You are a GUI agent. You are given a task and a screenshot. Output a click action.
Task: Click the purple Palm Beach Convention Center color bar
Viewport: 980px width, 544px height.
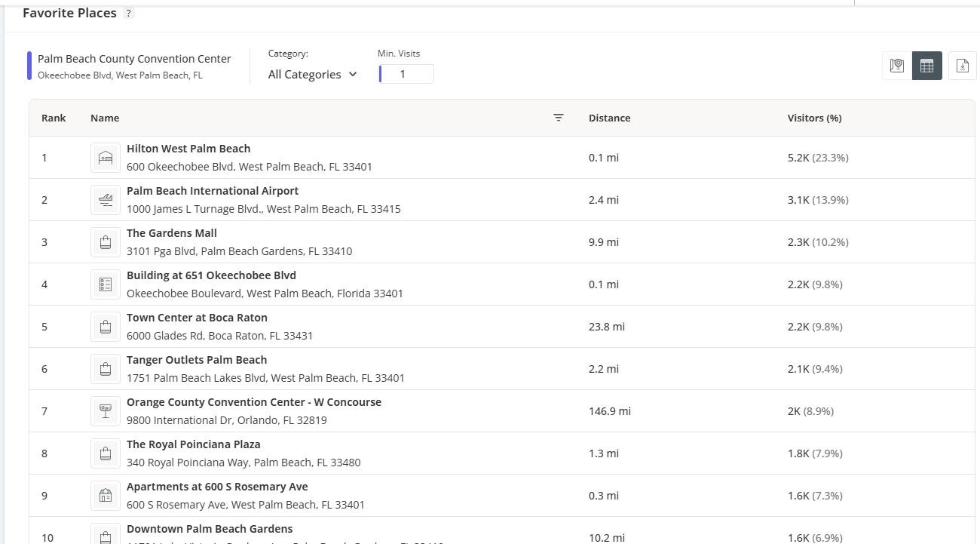29,66
